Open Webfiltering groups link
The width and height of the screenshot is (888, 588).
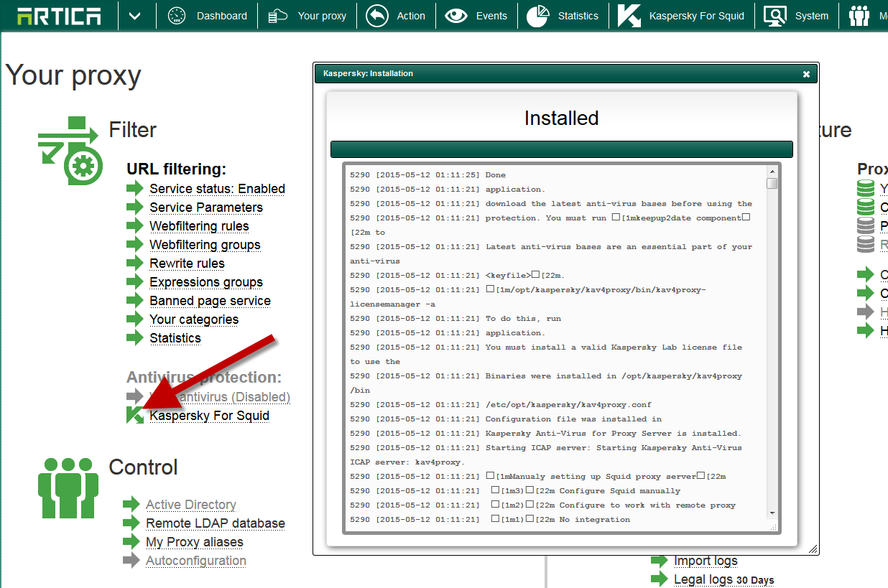[205, 245]
